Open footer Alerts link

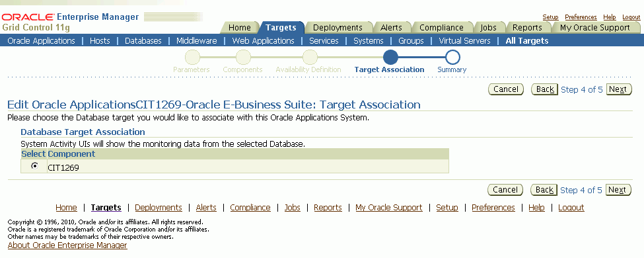pyautogui.click(x=206, y=207)
